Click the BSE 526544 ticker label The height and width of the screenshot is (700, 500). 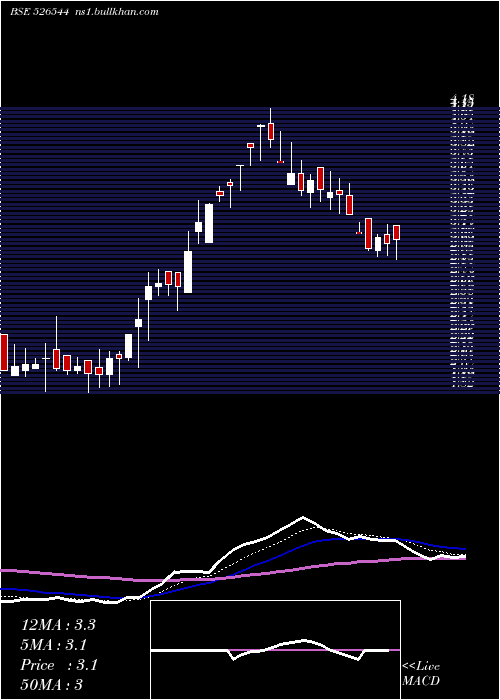(39, 12)
